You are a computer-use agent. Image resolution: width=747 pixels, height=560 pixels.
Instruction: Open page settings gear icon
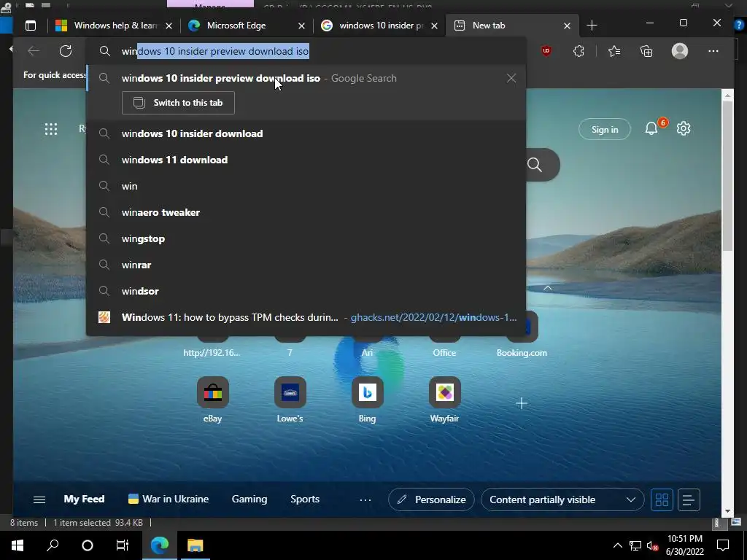click(x=684, y=128)
